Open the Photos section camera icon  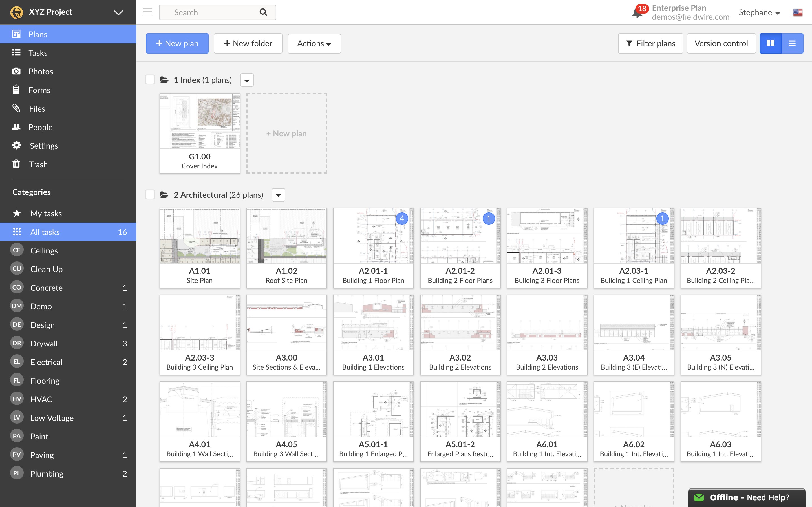tap(16, 71)
